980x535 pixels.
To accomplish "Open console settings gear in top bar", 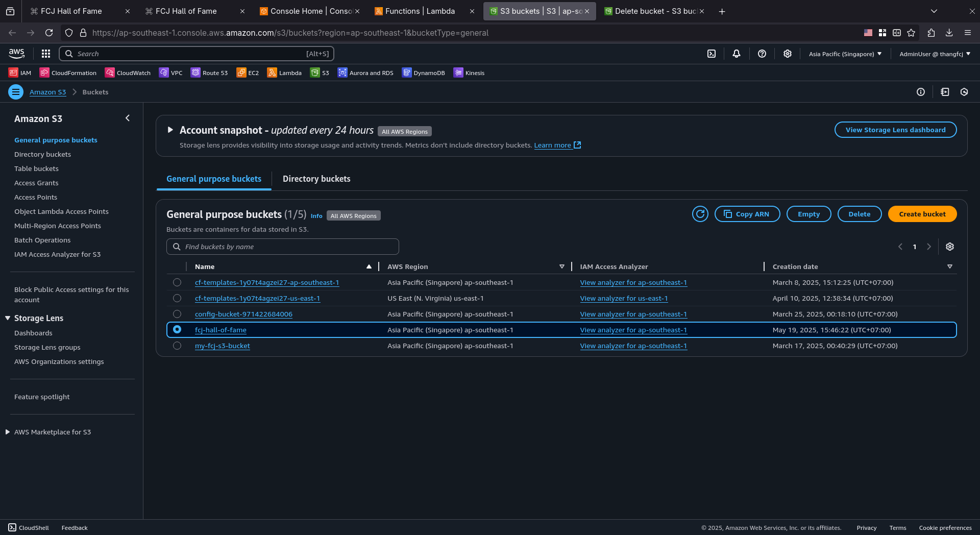I will pyautogui.click(x=788, y=54).
